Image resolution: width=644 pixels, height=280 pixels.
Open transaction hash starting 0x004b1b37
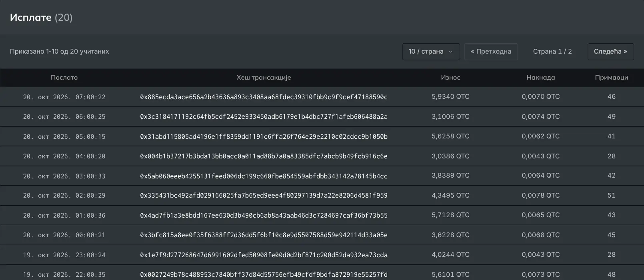pyautogui.click(x=264, y=156)
